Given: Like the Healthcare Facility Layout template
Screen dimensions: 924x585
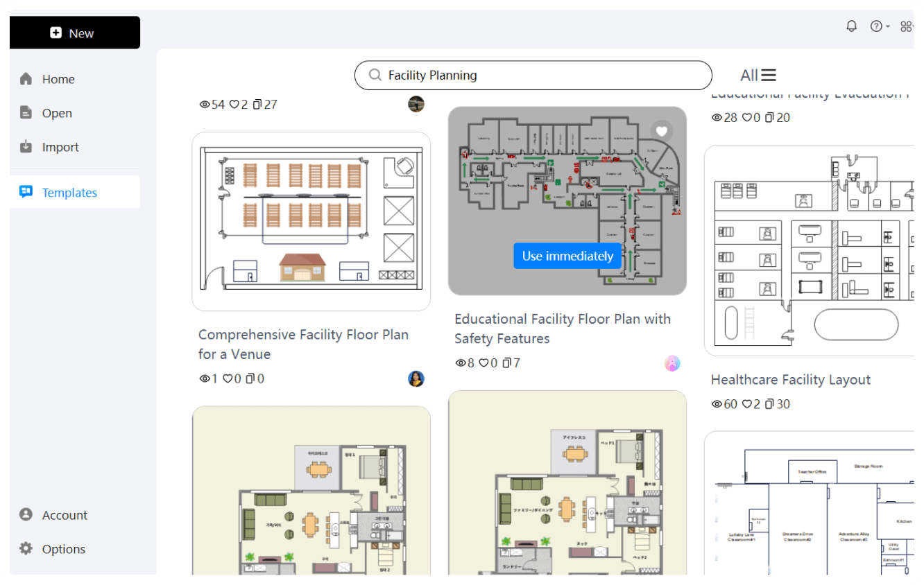Looking at the screenshot, I should [x=747, y=404].
